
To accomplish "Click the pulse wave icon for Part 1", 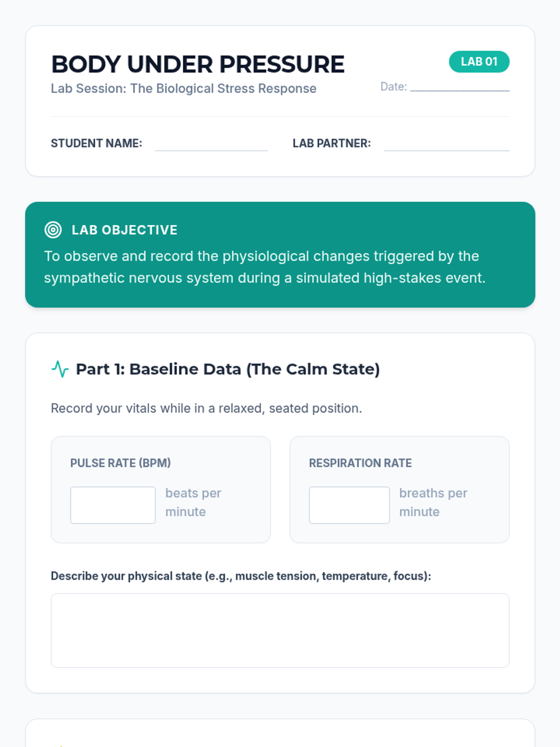I will 60,369.
